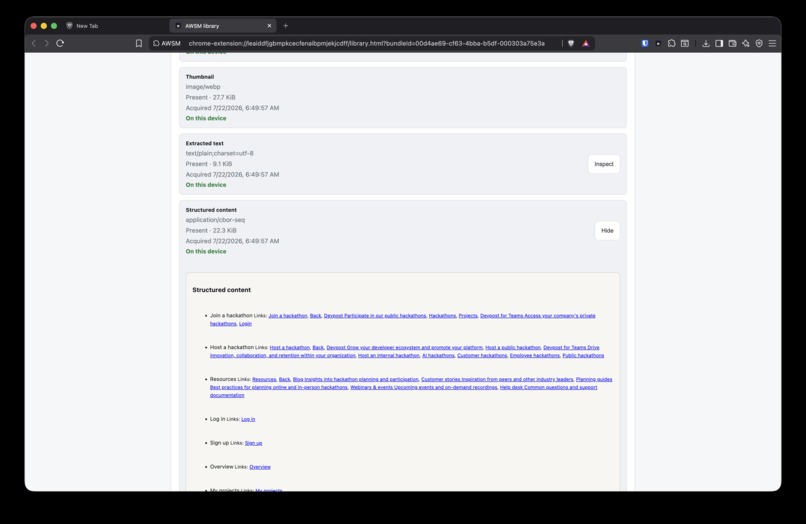This screenshot has height=524, width=806.
Task: Open the Customer stories Inspiration link
Action: coord(497,380)
